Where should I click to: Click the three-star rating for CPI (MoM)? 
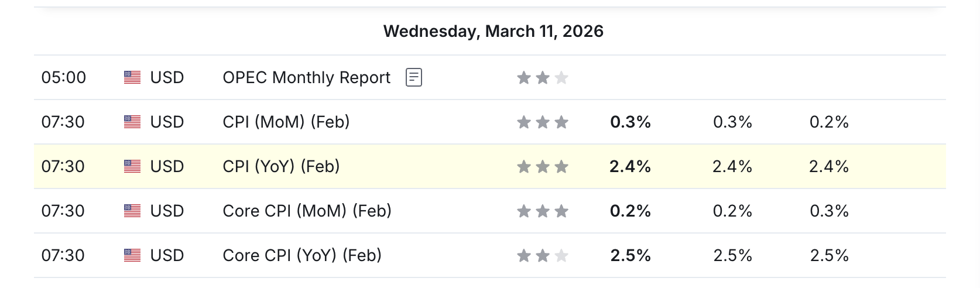(x=542, y=122)
